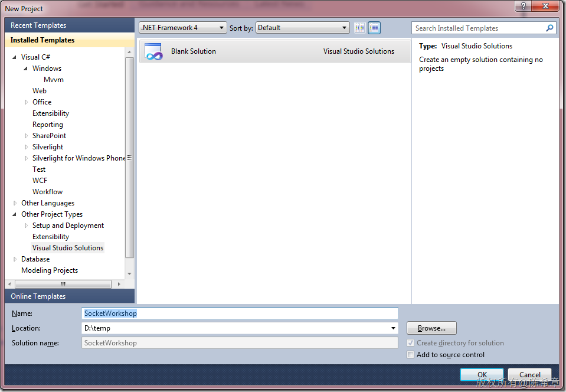Collapse the Visual C# tree node
The width and height of the screenshot is (566, 392).
(14, 57)
